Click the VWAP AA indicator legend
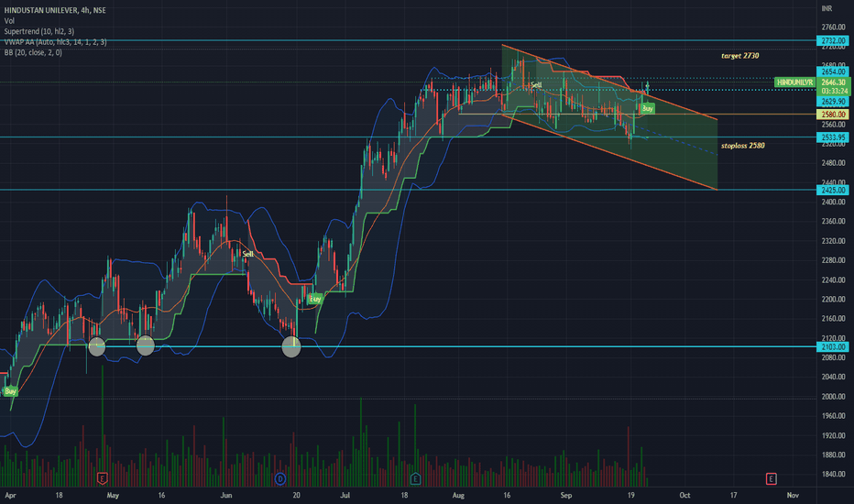This screenshot has width=854, height=504. coord(56,42)
